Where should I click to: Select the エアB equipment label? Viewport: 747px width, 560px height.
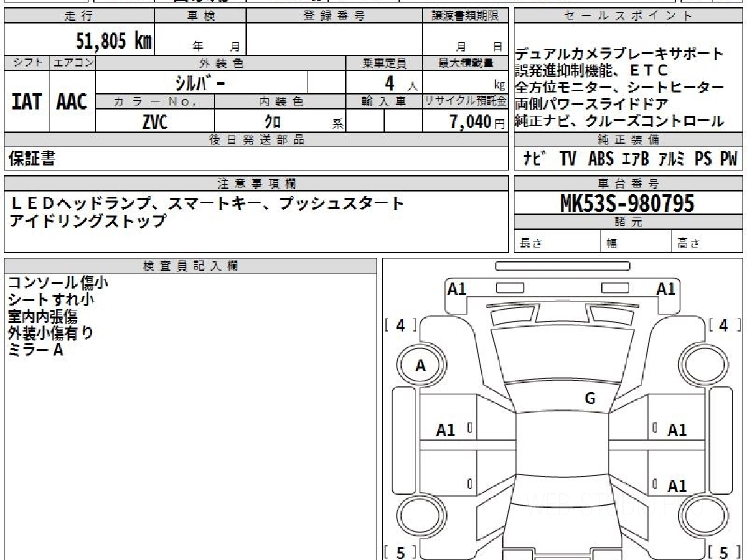pyautogui.click(x=636, y=159)
